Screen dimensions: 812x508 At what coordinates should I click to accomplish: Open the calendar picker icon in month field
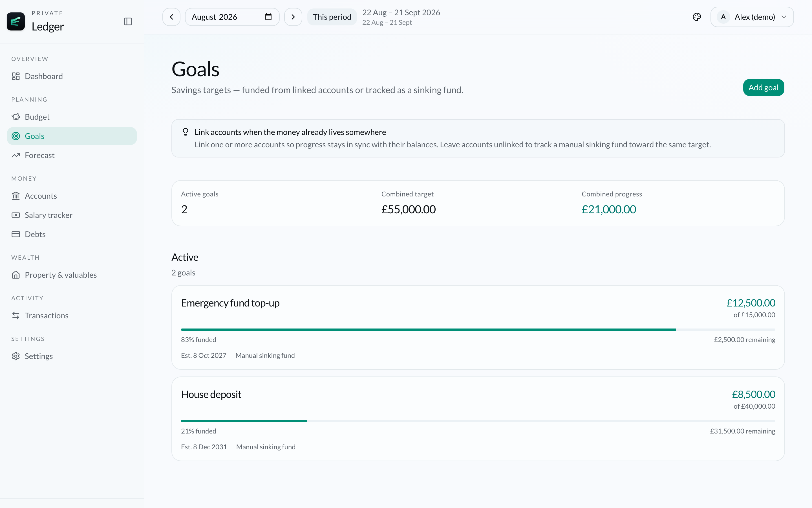point(268,17)
